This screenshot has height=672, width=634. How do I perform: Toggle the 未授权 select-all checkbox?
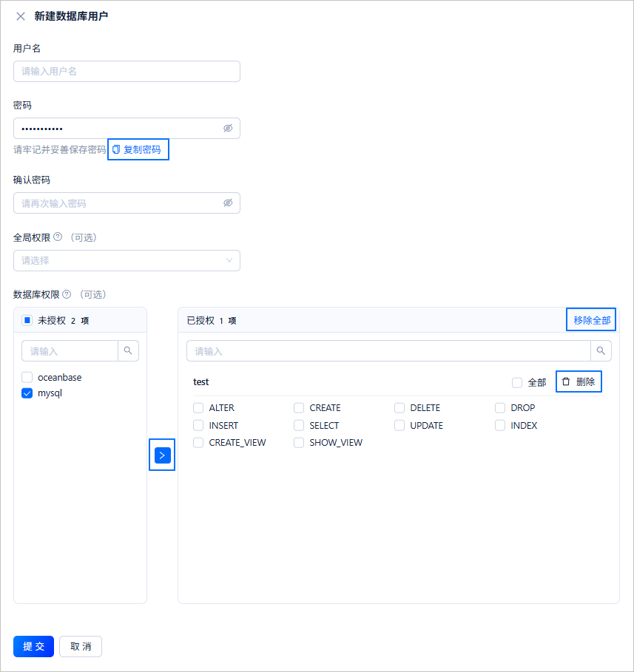pos(27,320)
